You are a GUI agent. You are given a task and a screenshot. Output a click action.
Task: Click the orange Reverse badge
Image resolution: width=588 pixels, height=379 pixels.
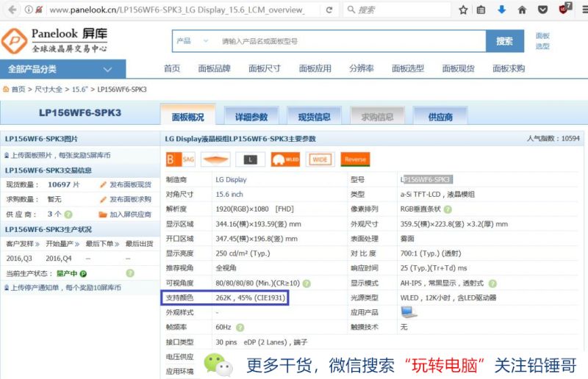pyautogui.click(x=355, y=159)
